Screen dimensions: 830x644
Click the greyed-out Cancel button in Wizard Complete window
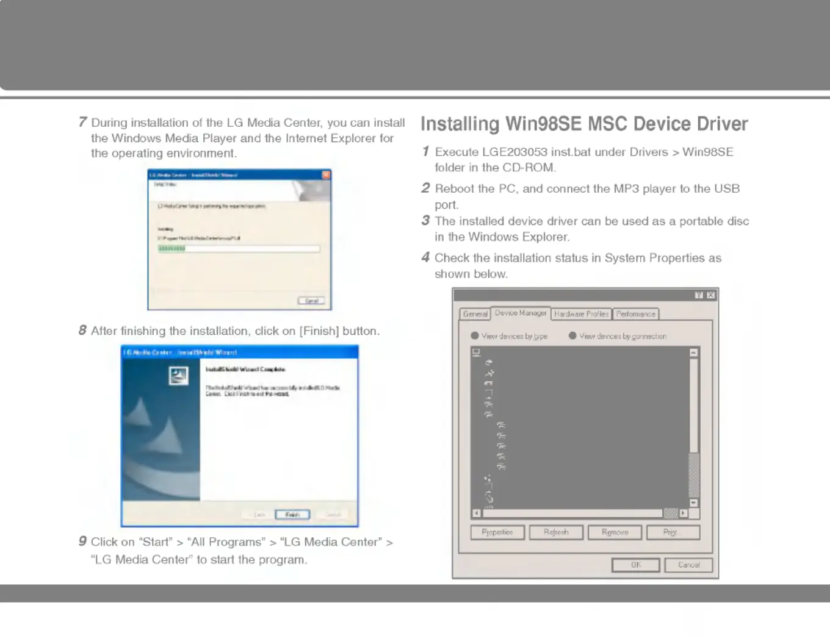coord(333,515)
